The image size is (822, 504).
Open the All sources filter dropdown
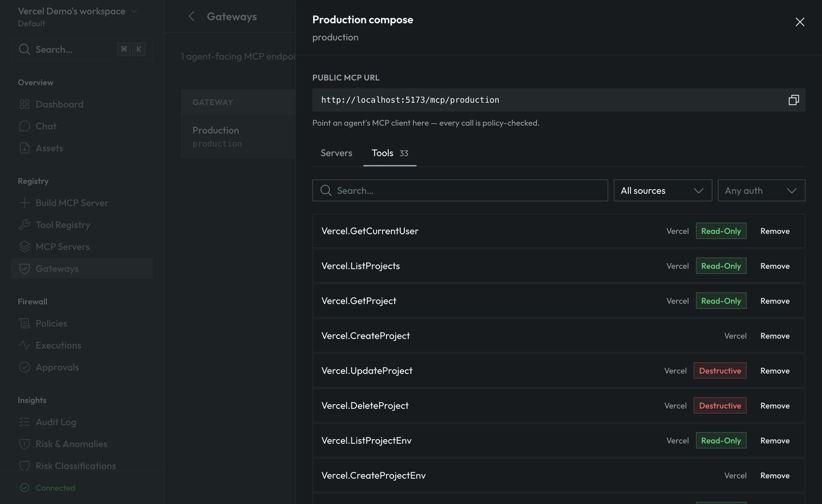663,191
